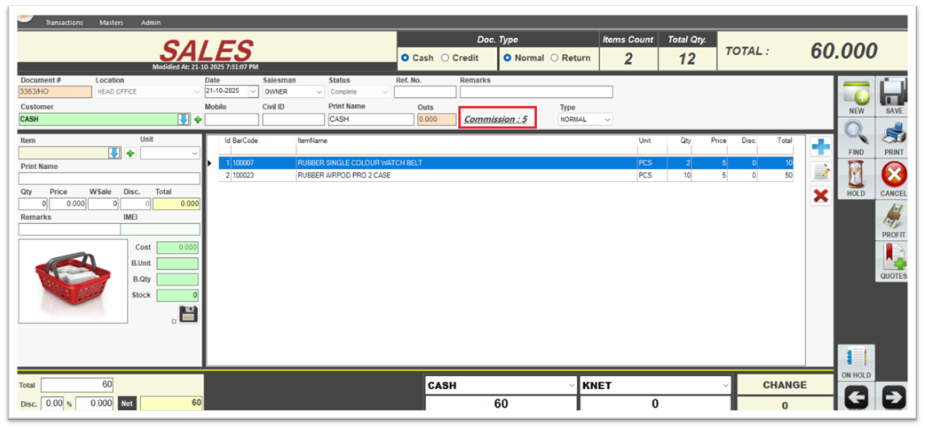Image resolution: width=925 pixels, height=429 pixels.
Task: Click the Ret. No. input field
Action: point(425,92)
